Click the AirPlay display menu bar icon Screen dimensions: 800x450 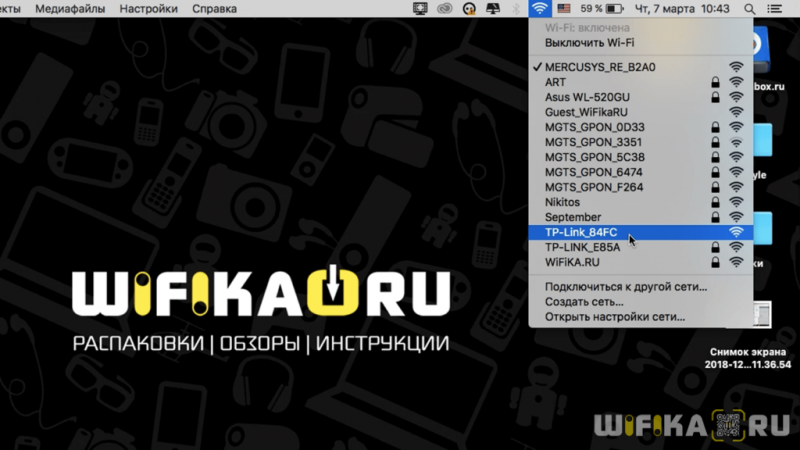pos(493,9)
